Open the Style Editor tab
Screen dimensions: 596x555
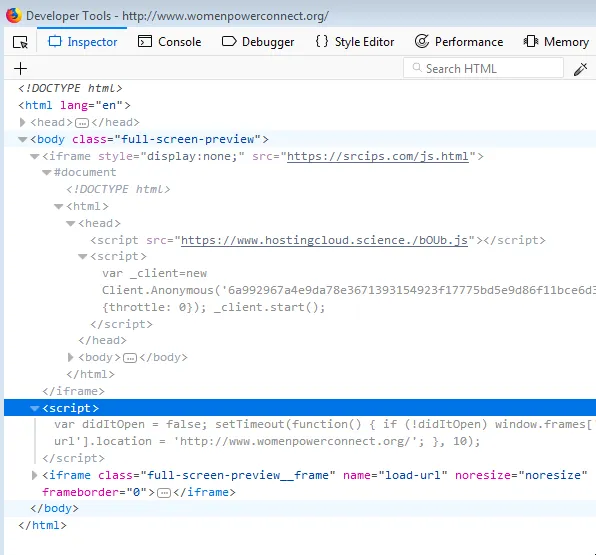point(355,42)
